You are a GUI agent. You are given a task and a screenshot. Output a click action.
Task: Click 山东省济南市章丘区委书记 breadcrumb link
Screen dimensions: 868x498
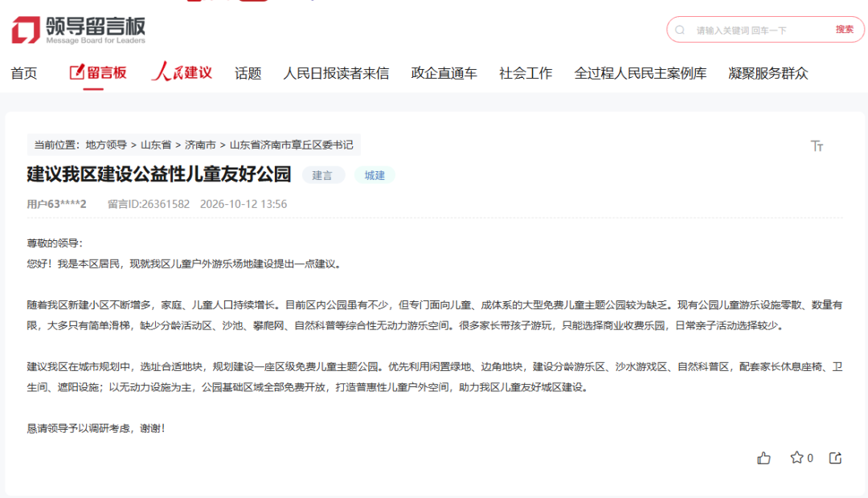(291, 145)
